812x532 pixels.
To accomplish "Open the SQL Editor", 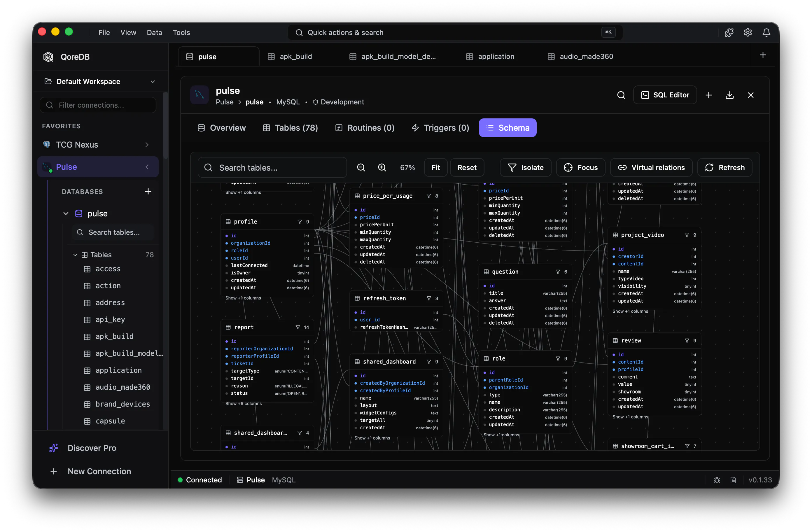I will tap(665, 95).
